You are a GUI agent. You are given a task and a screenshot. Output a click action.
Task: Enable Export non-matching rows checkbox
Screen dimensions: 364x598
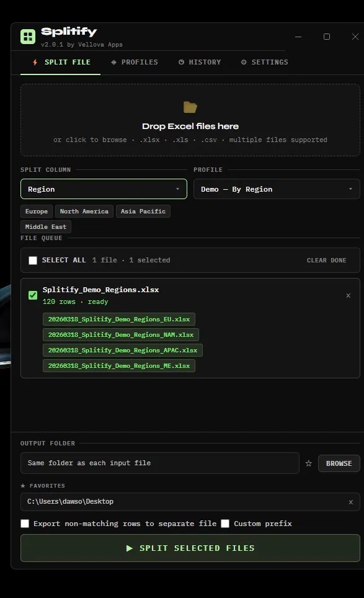click(x=25, y=524)
